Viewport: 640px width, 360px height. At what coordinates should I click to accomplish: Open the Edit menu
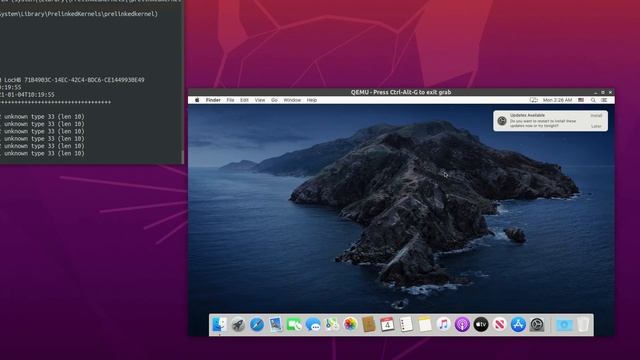[244, 100]
